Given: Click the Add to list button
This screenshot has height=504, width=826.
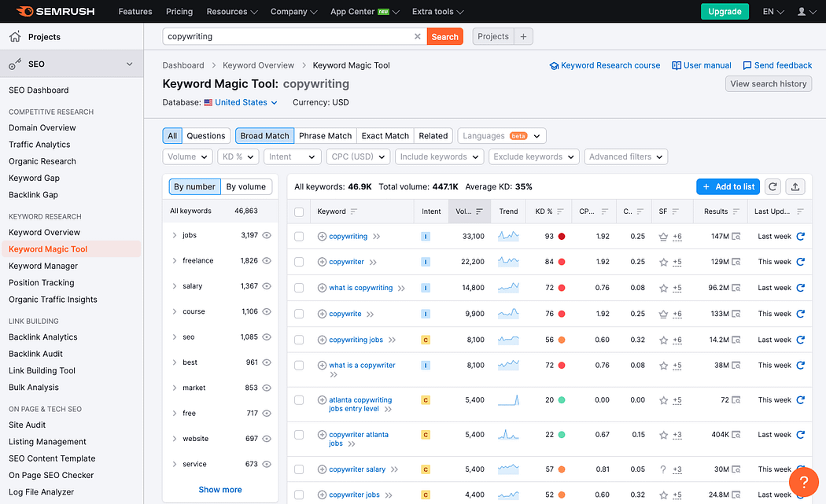Looking at the screenshot, I should pos(728,186).
